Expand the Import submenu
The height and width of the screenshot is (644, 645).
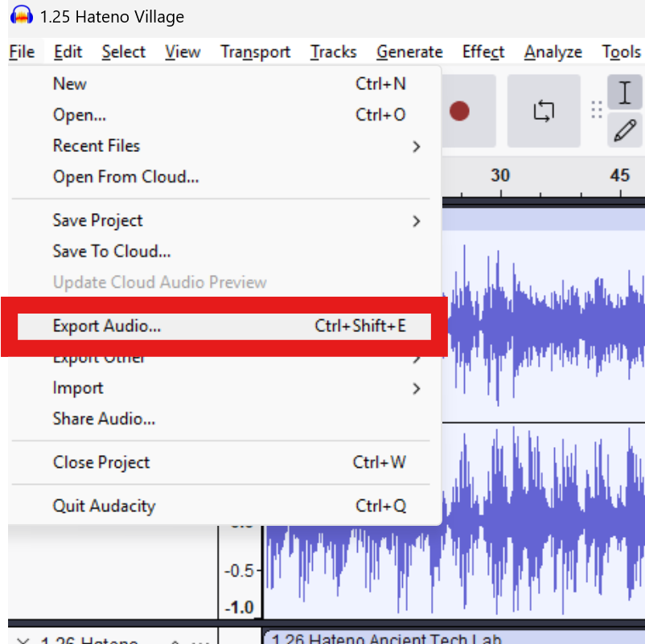tap(224, 388)
